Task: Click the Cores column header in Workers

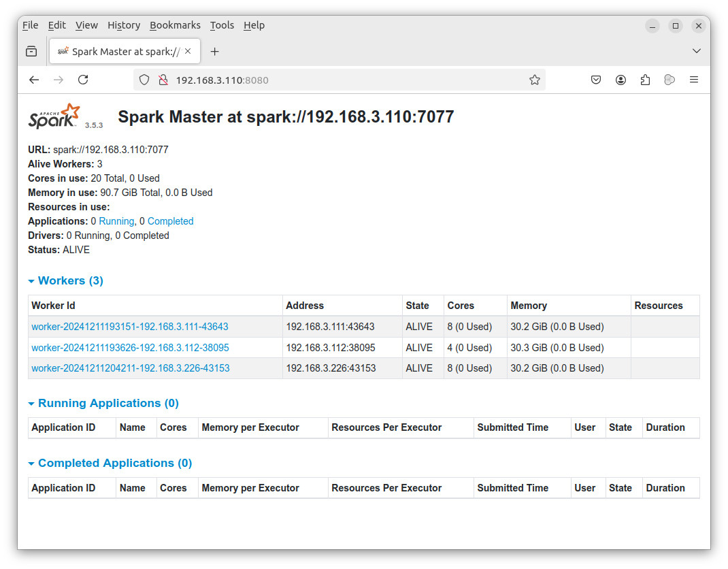Action: coord(476,306)
